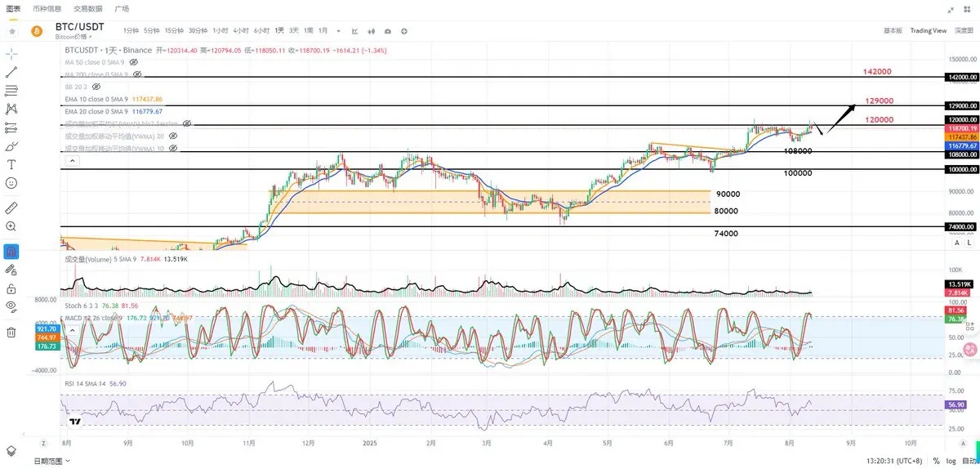This screenshot has height=469, width=980.
Task: Switch to the 交易数据 tab
Action: pos(88,8)
